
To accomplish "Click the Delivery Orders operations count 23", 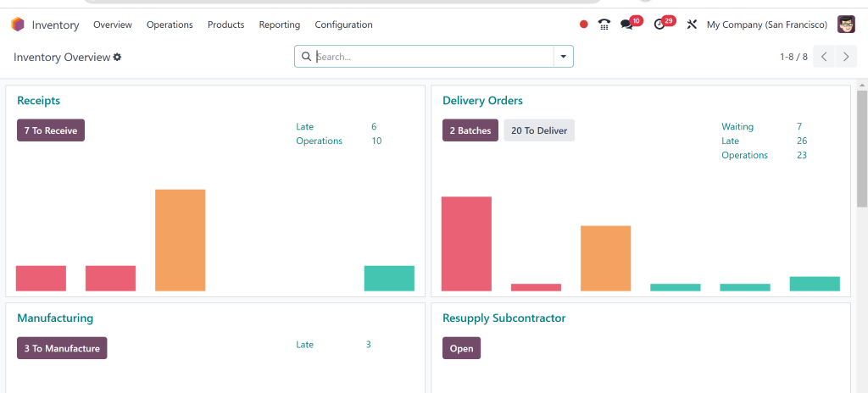I will pos(802,156).
